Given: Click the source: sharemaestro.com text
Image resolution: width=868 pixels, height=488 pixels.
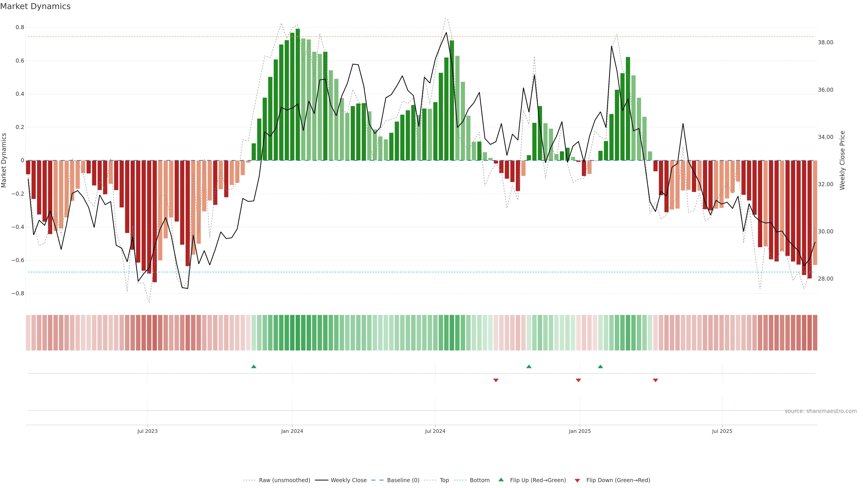Looking at the screenshot, I should pos(821,411).
